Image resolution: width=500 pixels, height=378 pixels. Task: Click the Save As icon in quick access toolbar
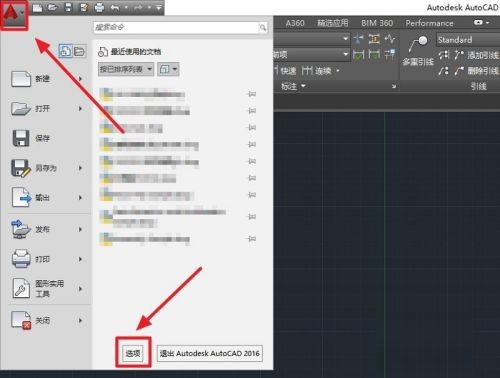[x=83, y=7]
